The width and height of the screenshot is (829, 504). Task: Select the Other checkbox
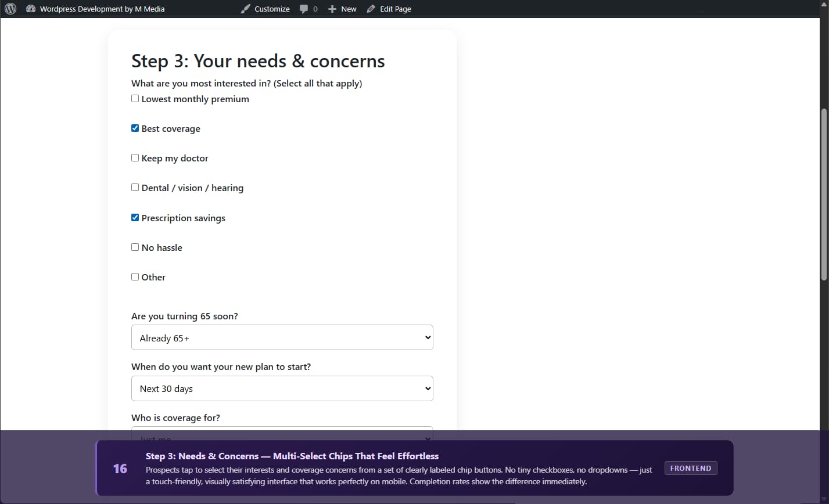[135, 276]
